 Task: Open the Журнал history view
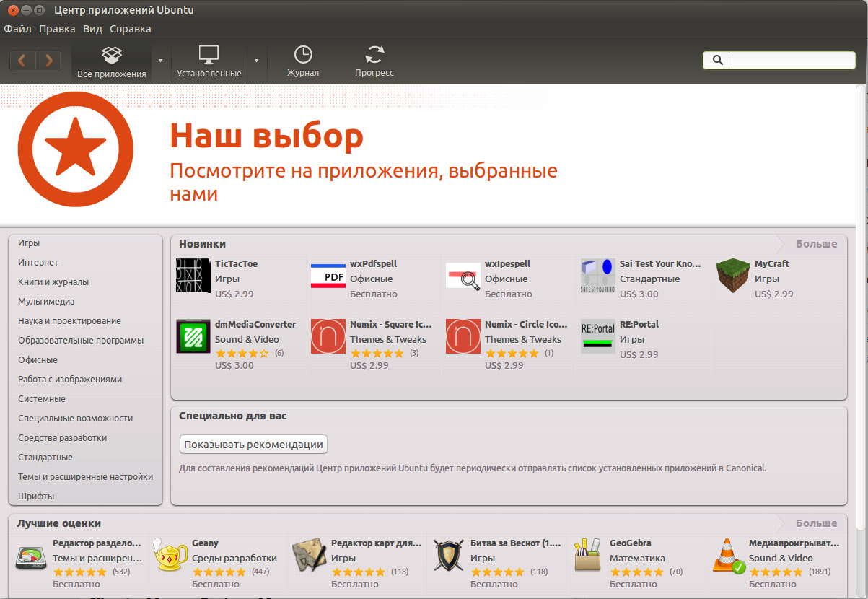303,62
